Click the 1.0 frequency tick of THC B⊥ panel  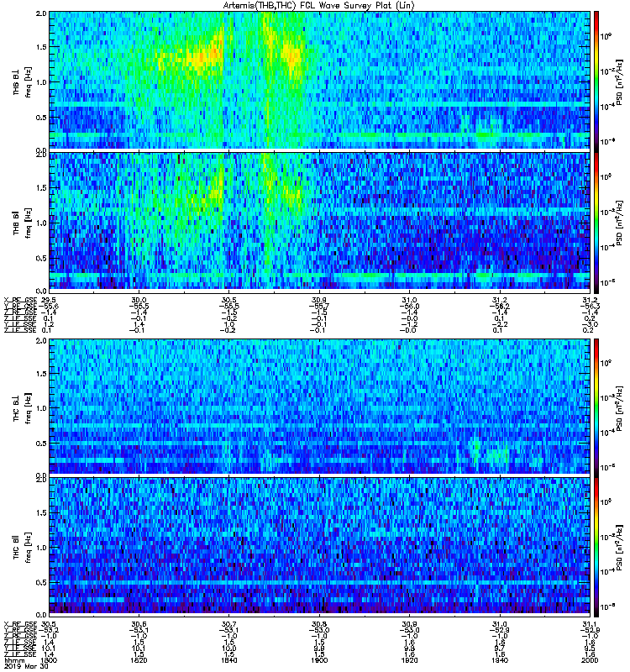click(41, 408)
